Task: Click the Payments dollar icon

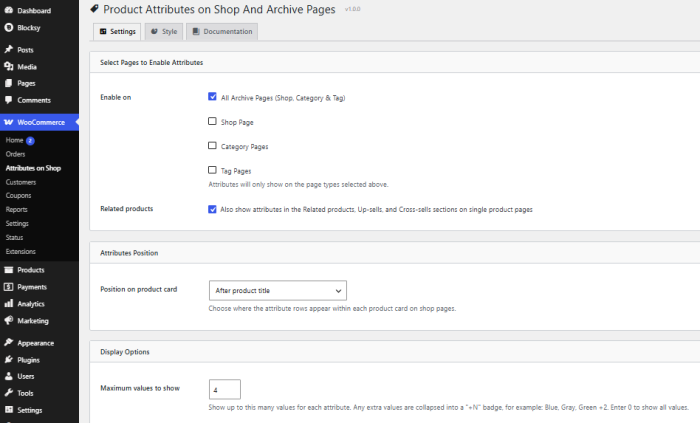Action: (x=8, y=286)
